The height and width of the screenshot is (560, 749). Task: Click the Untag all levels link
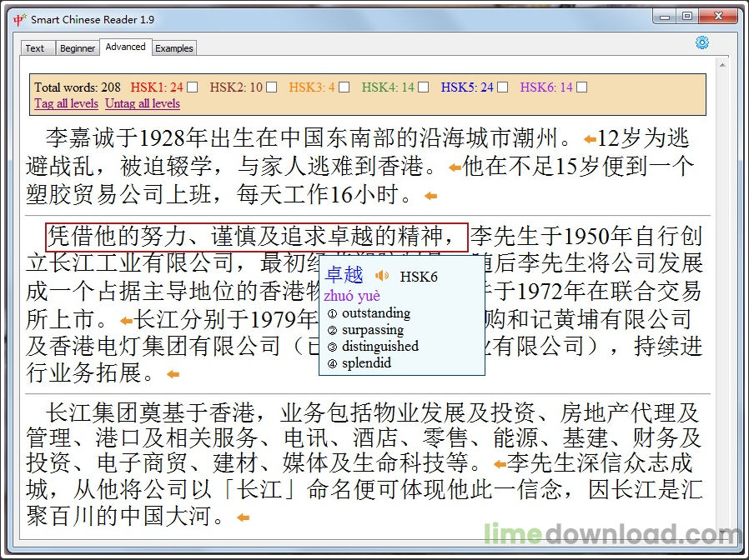coord(143,103)
